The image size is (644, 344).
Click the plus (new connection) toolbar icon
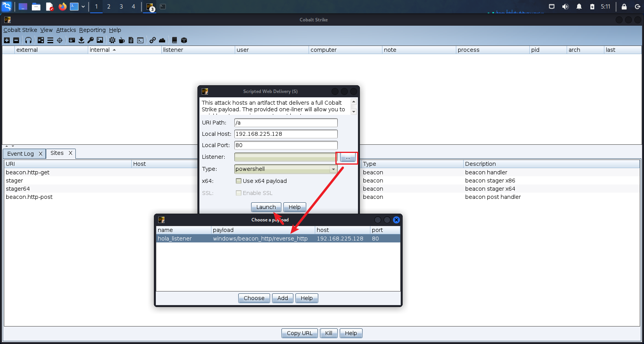tap(7, 40)
